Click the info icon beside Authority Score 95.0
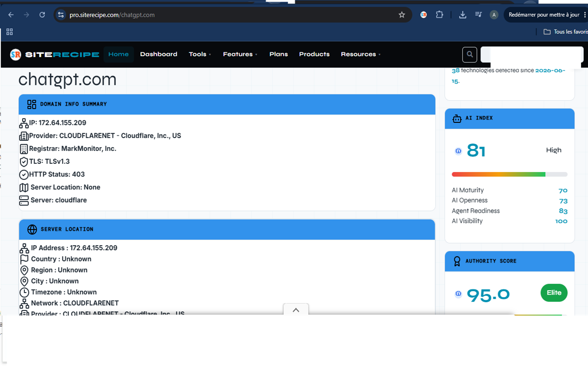 [x=458, y=294]
